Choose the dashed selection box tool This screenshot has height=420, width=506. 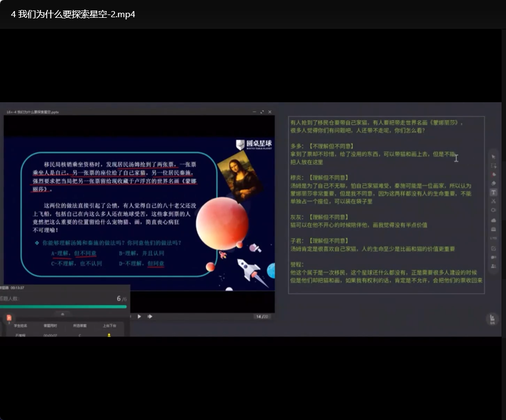(x=493, y=166)
